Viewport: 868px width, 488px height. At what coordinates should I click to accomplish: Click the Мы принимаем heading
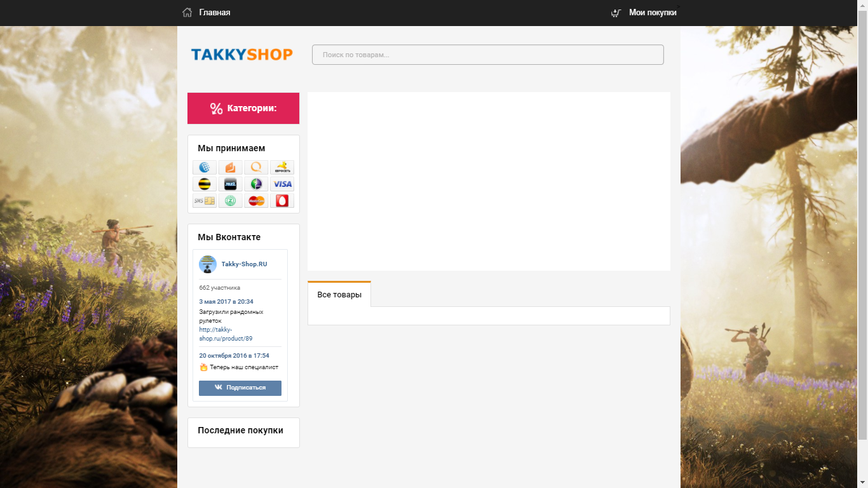[x=231, y=149]
